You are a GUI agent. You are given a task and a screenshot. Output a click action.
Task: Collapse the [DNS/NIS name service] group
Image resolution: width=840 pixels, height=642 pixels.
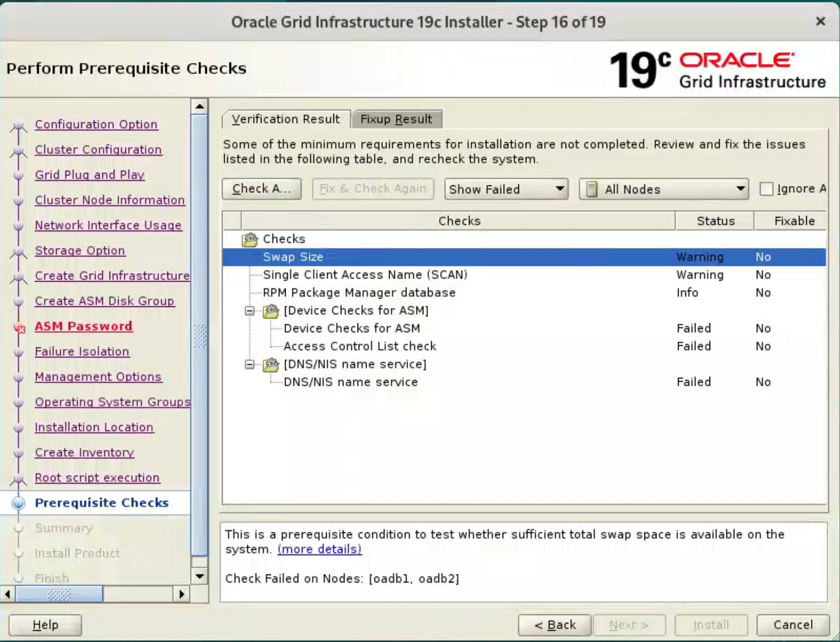click(250, 365)
